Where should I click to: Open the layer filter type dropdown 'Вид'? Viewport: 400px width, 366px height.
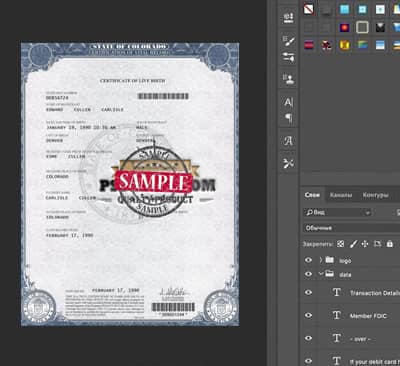point(338,212)
